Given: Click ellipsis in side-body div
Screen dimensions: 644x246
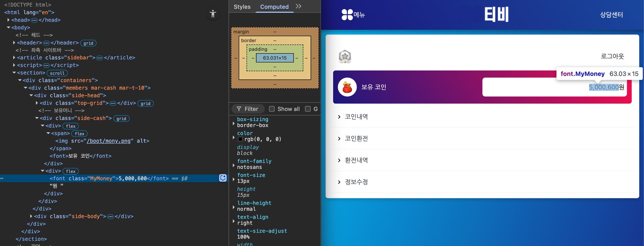Looking at the screenshot, I should (x=110, y=217).
